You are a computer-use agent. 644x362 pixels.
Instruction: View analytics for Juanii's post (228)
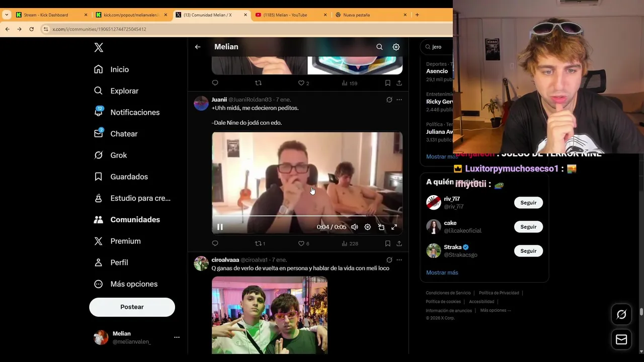click(350, 243)
